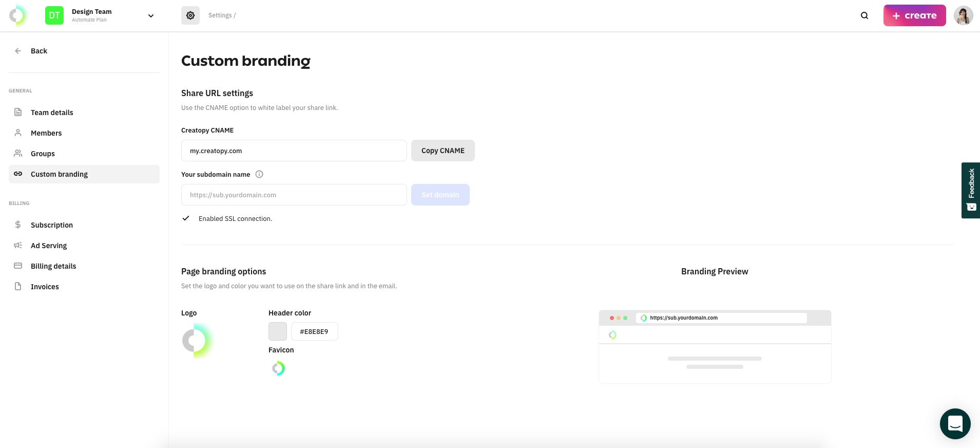
Task: Click the back arrow icon
Action: click(x=18, y=51)
